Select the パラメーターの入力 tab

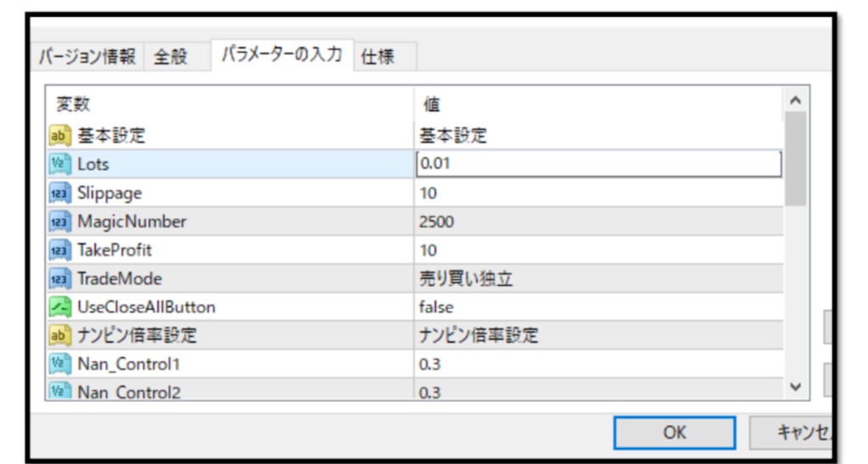coord(281,55)
